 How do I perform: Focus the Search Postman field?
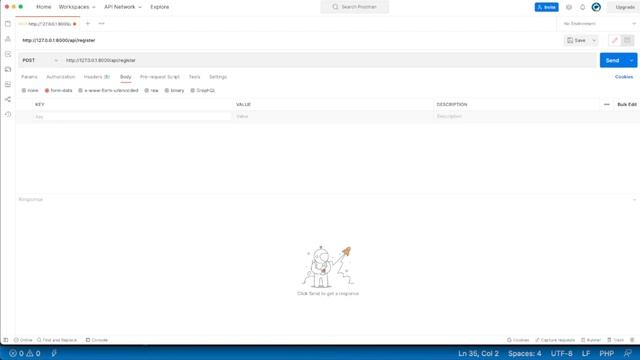(x=355, y=7)
